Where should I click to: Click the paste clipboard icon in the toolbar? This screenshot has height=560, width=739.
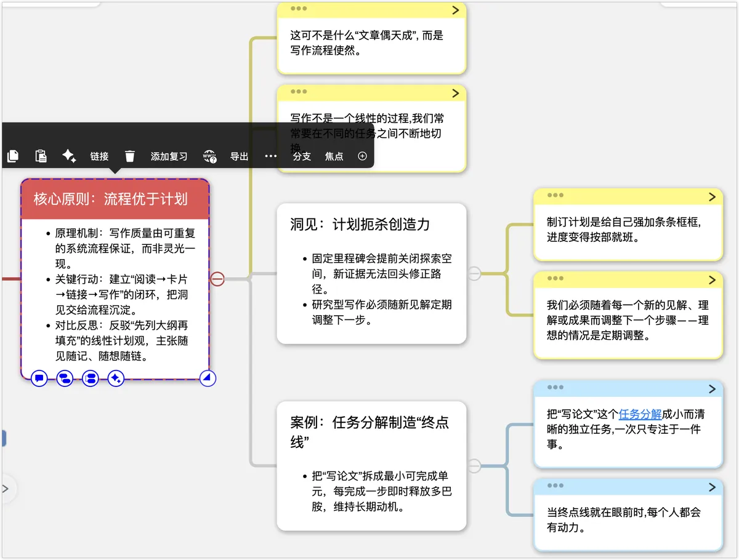41,156
